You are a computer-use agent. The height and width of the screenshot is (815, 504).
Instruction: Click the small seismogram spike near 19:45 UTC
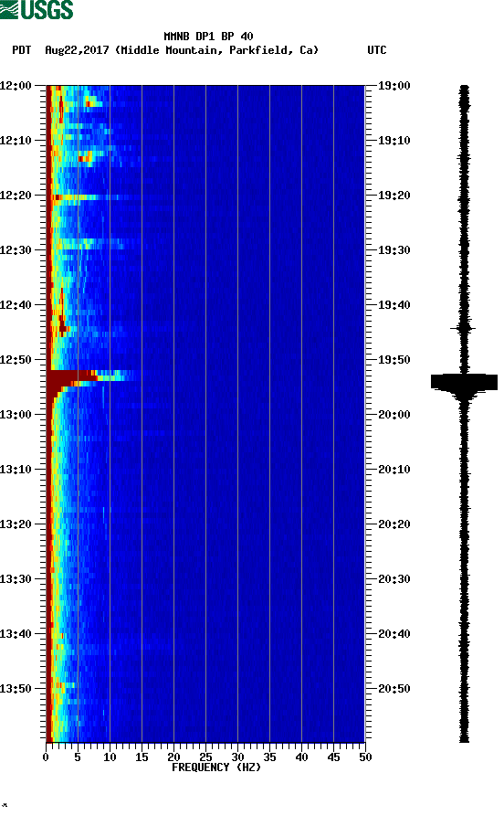point(462,329)
